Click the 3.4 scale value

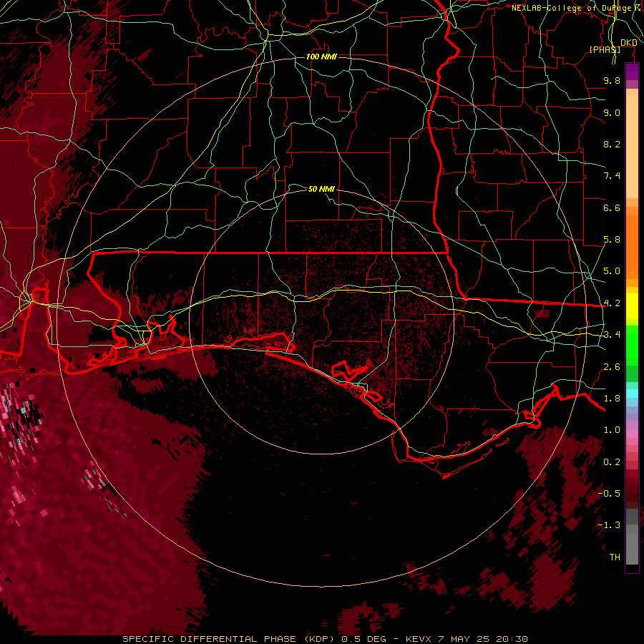[612, 335]
